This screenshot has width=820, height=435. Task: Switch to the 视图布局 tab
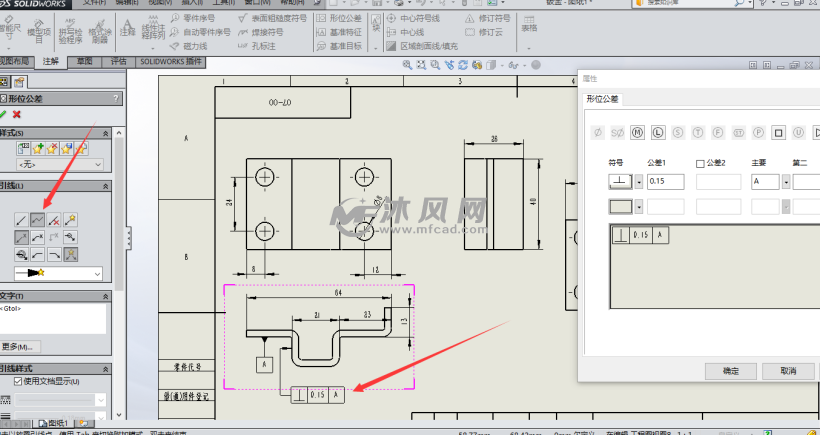(16, 61)
